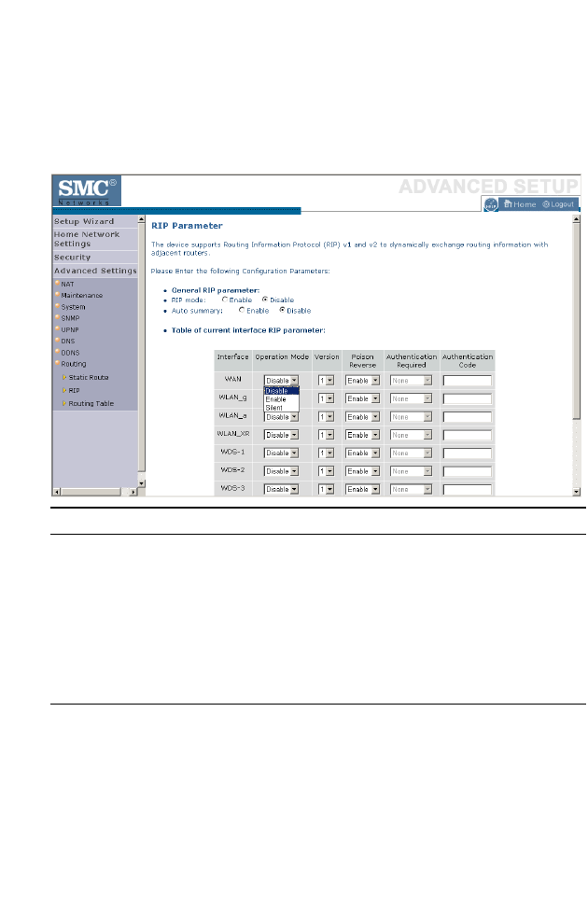The height and width of the screenshot is (907, 588).
Task: Select Disable for Auto summary
Action: click(x=283, y=310)
